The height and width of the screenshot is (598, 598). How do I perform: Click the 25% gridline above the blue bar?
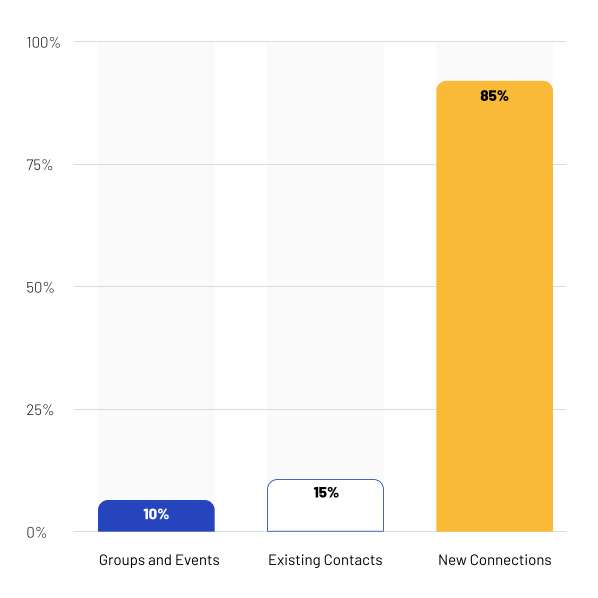pyautogui.click(x=156, y=409)
